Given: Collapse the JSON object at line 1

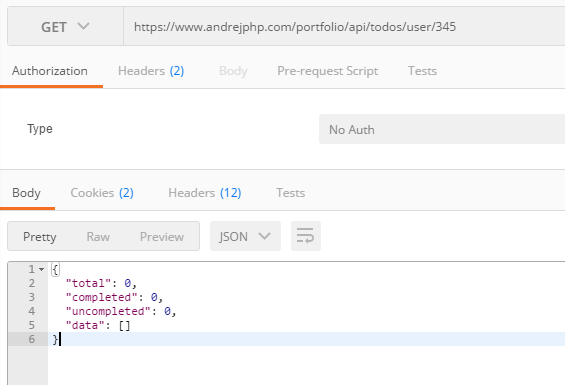Looking at the screenshot, I should click(x=42, y=269).
